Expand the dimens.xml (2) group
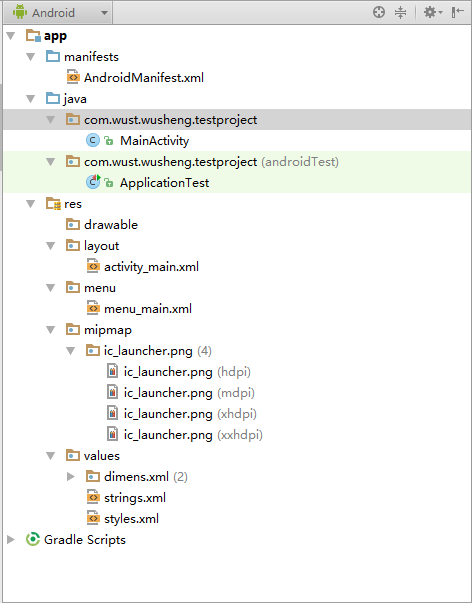The image size is (472, 603). point(71,477)
